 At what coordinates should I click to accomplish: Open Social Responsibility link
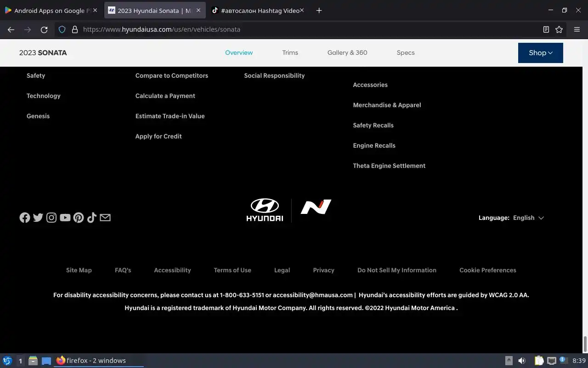click(274, 76)
